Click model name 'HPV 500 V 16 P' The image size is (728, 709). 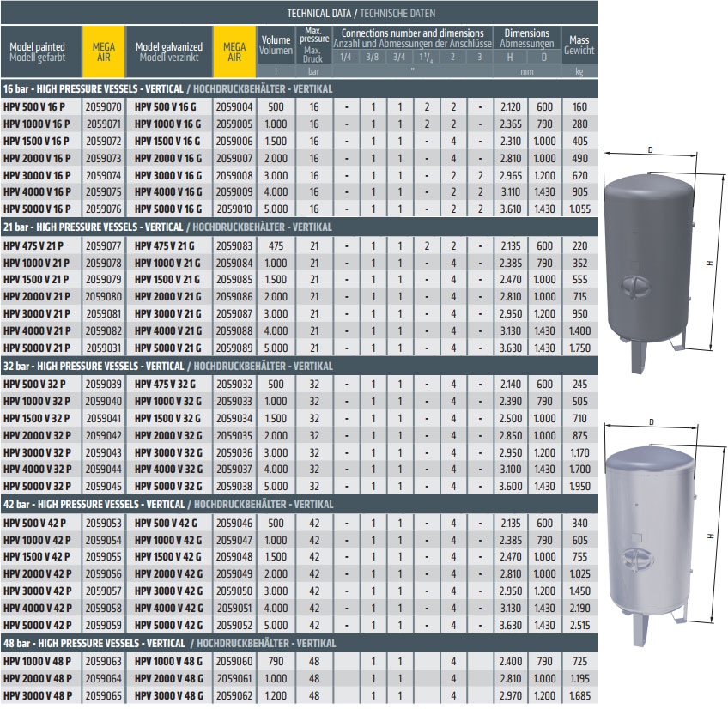click(x=34, y=106)
